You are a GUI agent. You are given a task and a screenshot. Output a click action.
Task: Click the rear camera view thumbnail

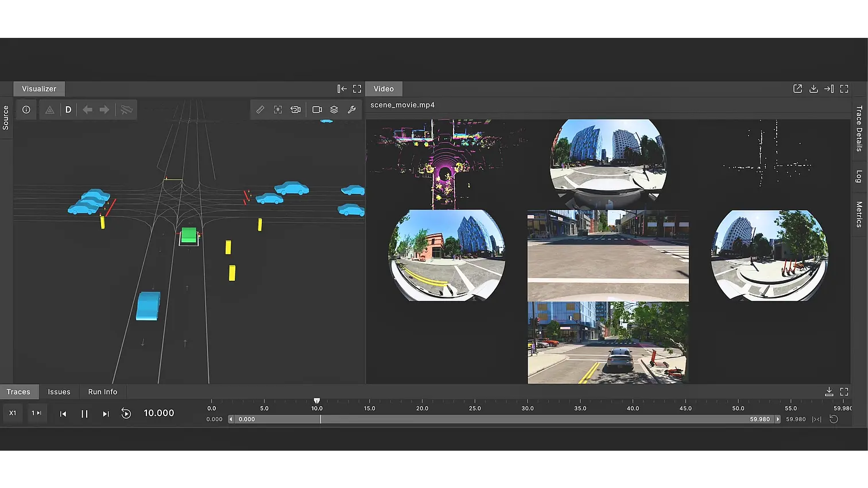(608, 343)
